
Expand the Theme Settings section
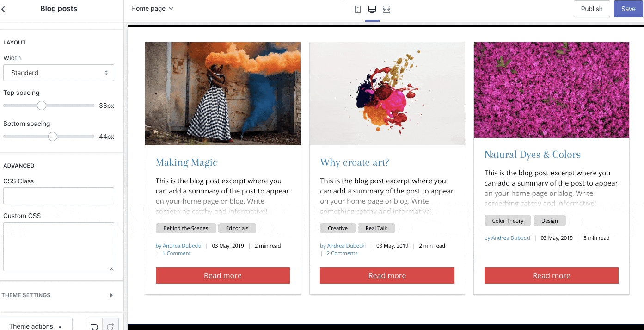(x=58, y=295)
